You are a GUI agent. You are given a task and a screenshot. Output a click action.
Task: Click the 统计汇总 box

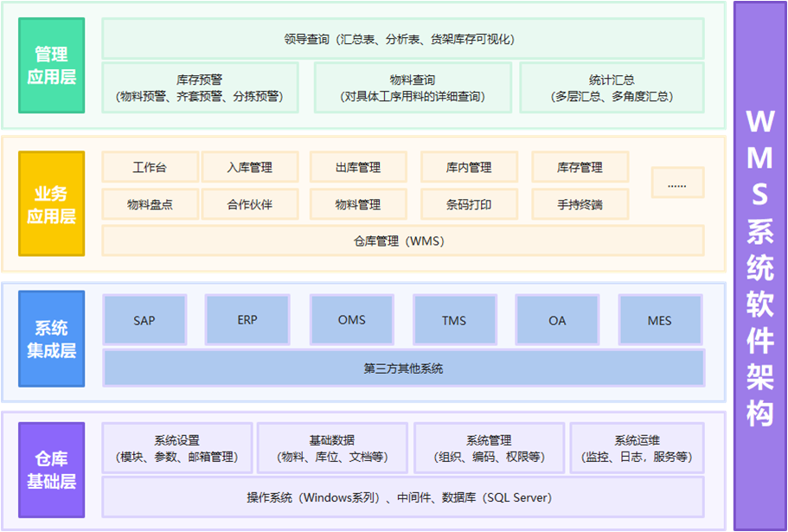(612, 87)
